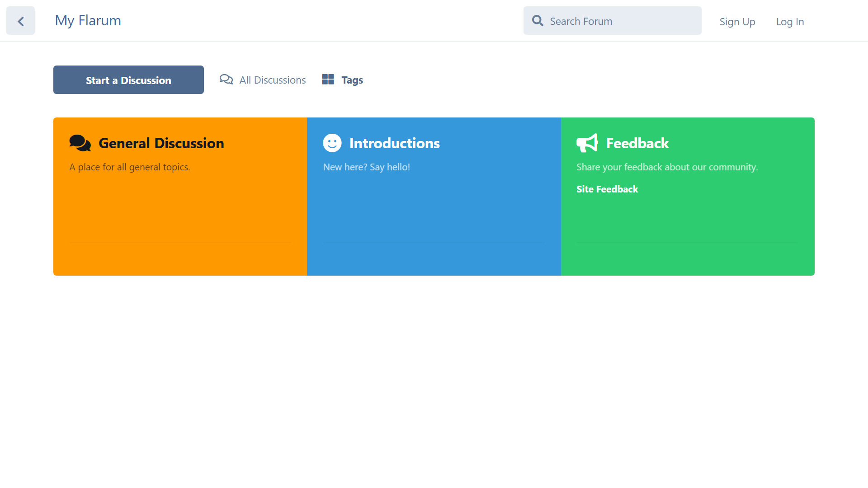
Task: Start a Discussion
Action: pyautogui.click(x=128, y=80)
